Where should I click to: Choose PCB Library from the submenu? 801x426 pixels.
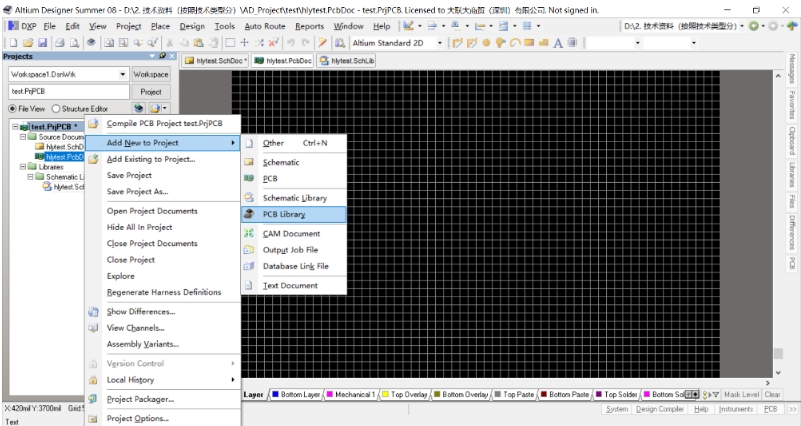294,215
